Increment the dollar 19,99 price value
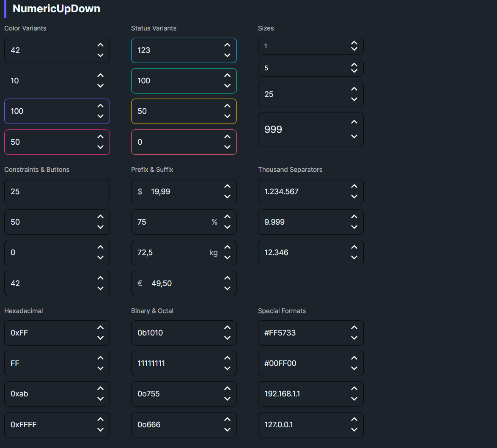 (227, 187)
